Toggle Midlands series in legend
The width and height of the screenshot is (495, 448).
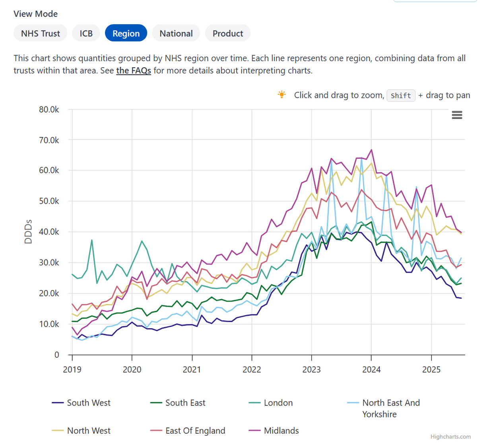click(281, 430)
